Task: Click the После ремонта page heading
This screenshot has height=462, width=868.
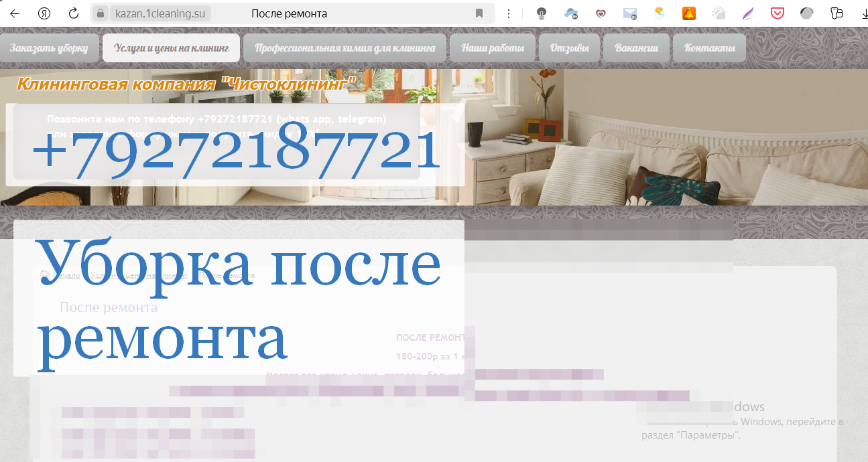Action: 109,307
